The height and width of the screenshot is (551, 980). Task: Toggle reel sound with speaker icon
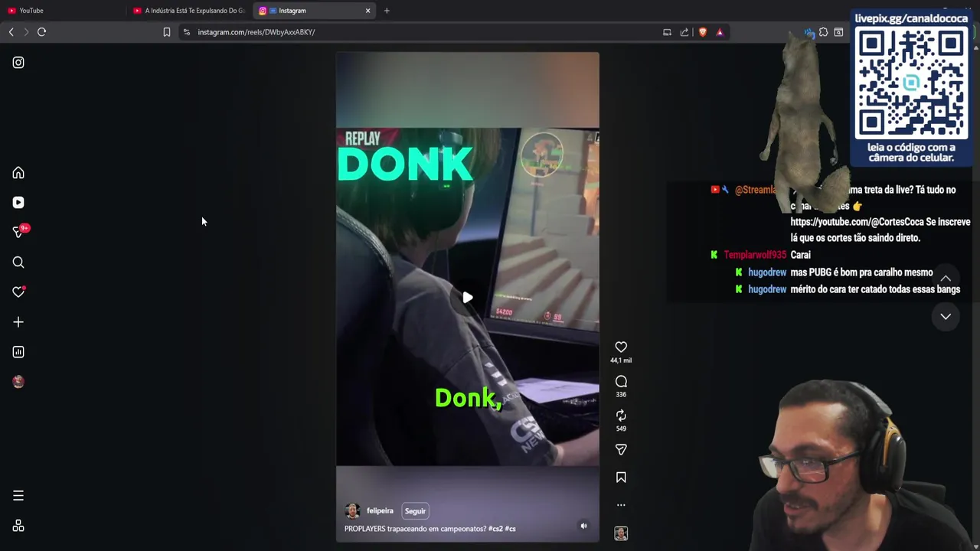(583, 526)
